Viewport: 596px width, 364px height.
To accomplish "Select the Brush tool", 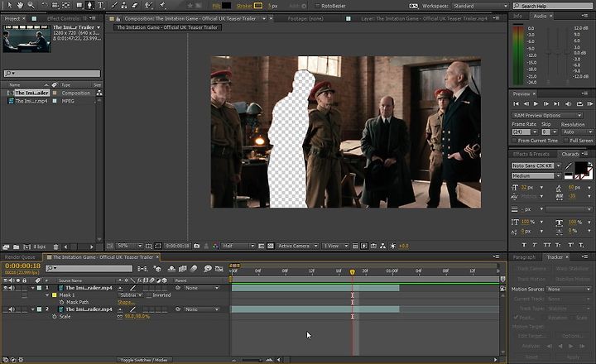I will click(114, 5).
